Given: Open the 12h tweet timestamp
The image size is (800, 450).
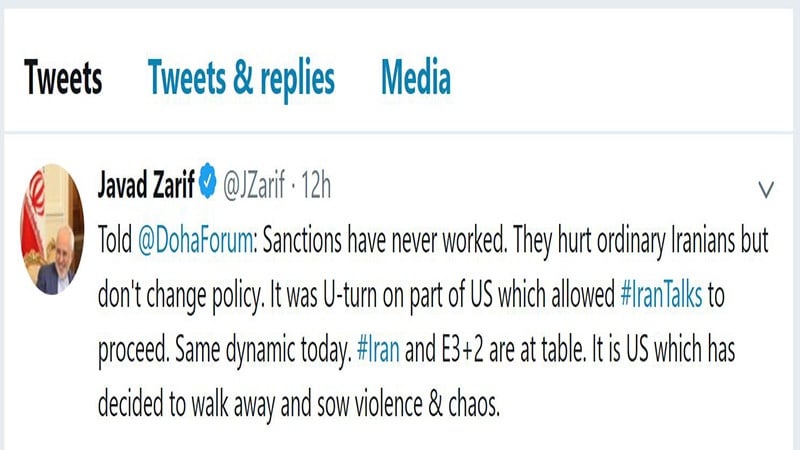Looking at the screenshot, I should click(316, 184).
